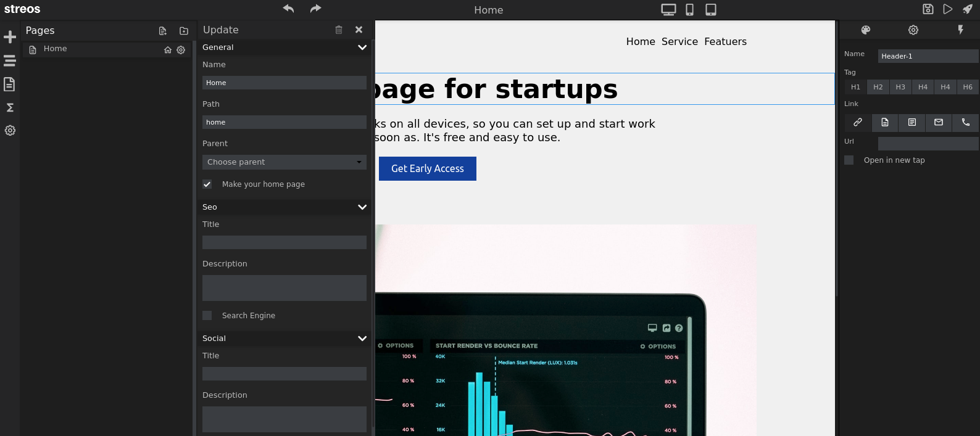Enable Open in new tap checkbox

[849, 160]
